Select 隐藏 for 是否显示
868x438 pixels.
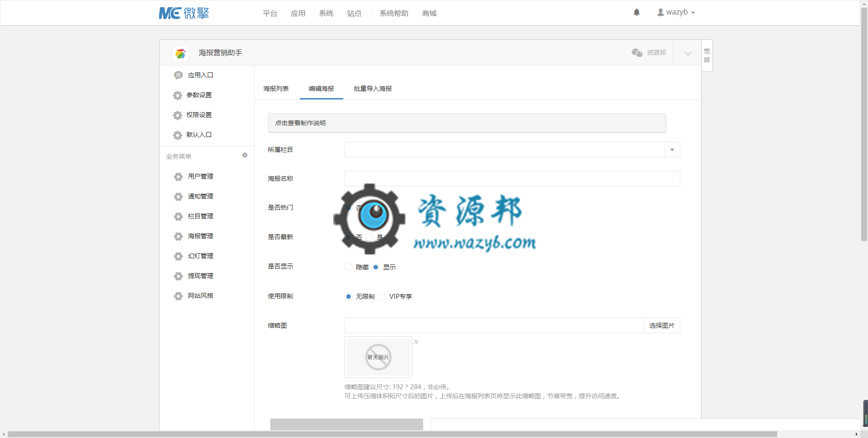click(349, 267)
